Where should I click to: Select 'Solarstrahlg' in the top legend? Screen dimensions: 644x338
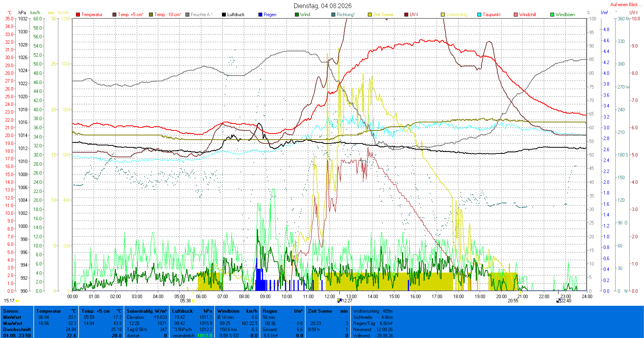click(x=457, y=15)
